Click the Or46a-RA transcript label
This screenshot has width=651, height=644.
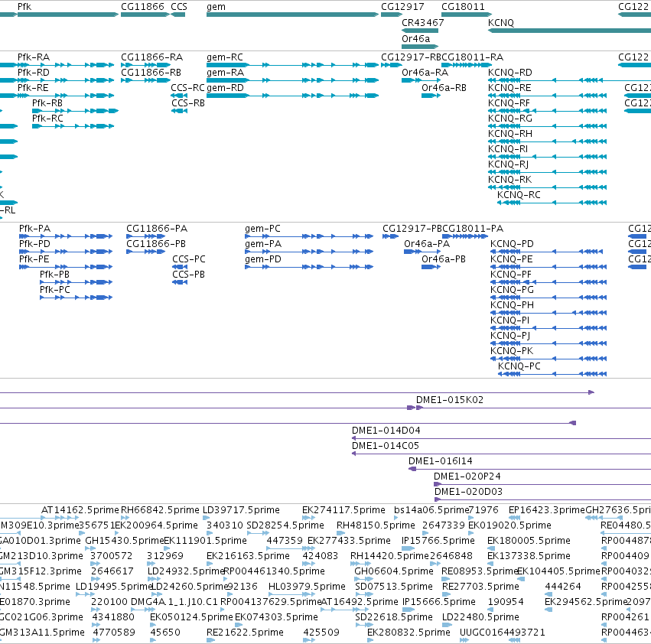[425, 72]
